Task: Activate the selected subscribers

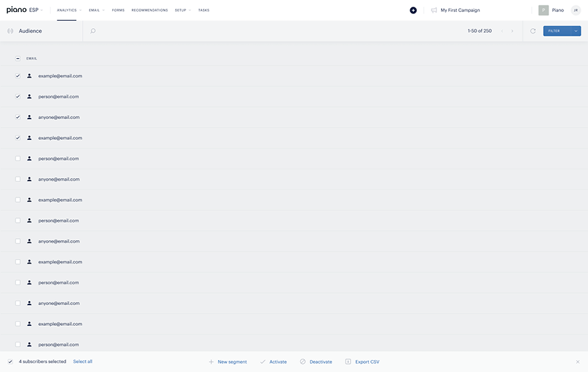Action: point(273,362)
